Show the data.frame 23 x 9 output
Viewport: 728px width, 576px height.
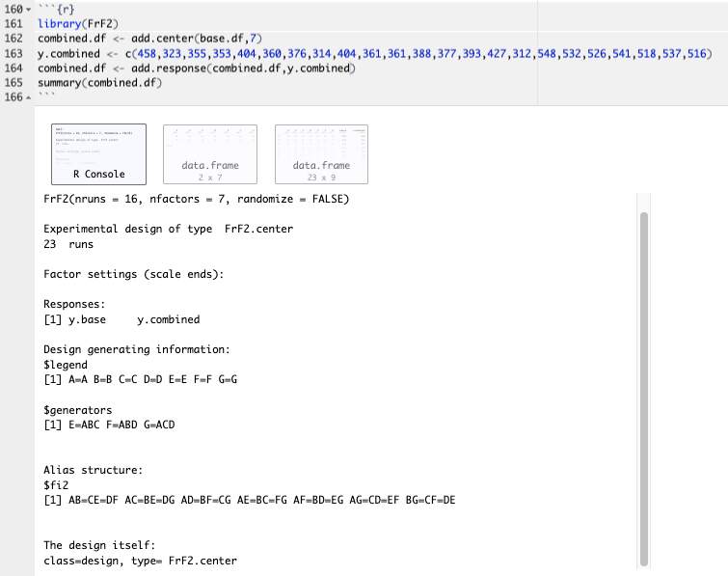point(322,154)
